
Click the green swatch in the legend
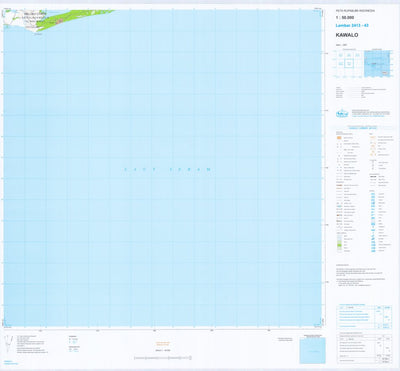coord(339,245)
